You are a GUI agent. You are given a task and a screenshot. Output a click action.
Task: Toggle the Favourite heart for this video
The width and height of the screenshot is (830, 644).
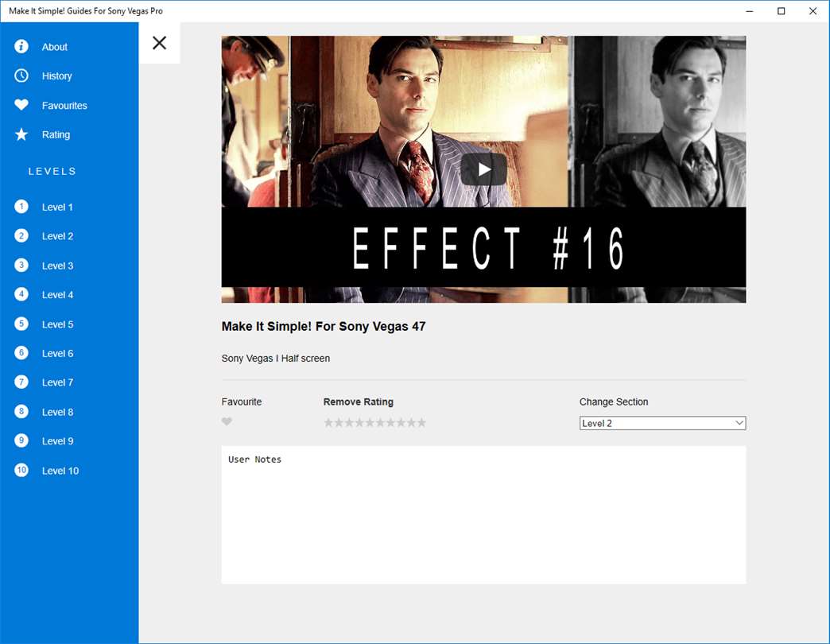click(x=227, y=421)
